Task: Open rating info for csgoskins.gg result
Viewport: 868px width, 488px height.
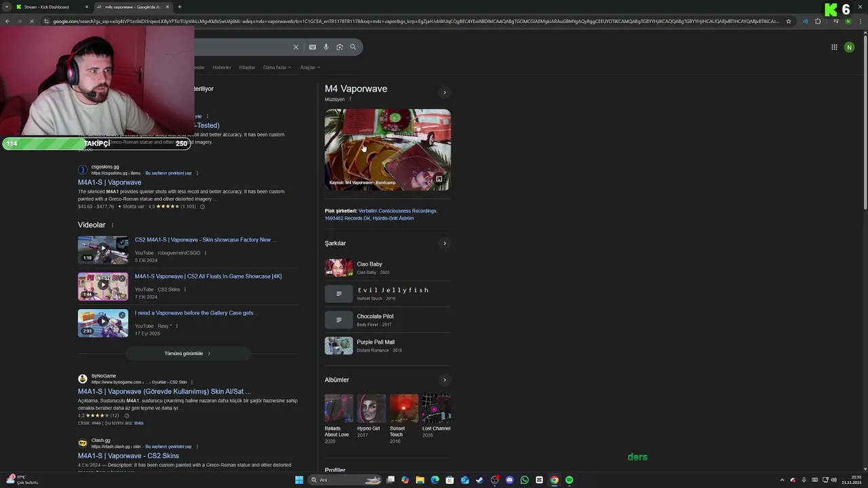Action: (202, 206)
